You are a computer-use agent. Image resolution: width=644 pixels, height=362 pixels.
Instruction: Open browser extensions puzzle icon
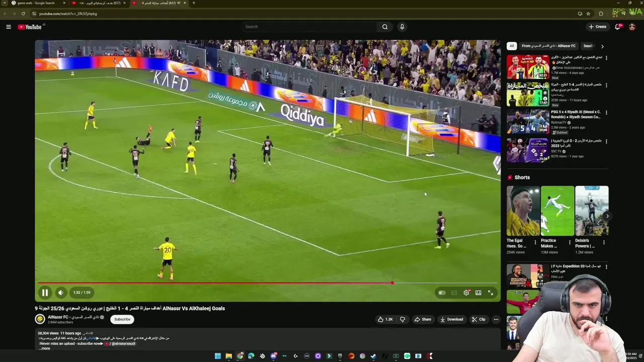[x=601, y=14]
